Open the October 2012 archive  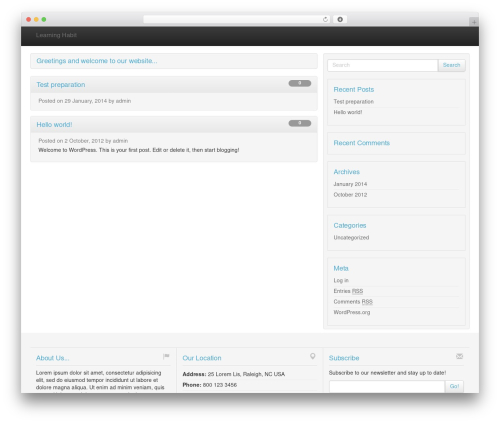[x=350, y=195]
